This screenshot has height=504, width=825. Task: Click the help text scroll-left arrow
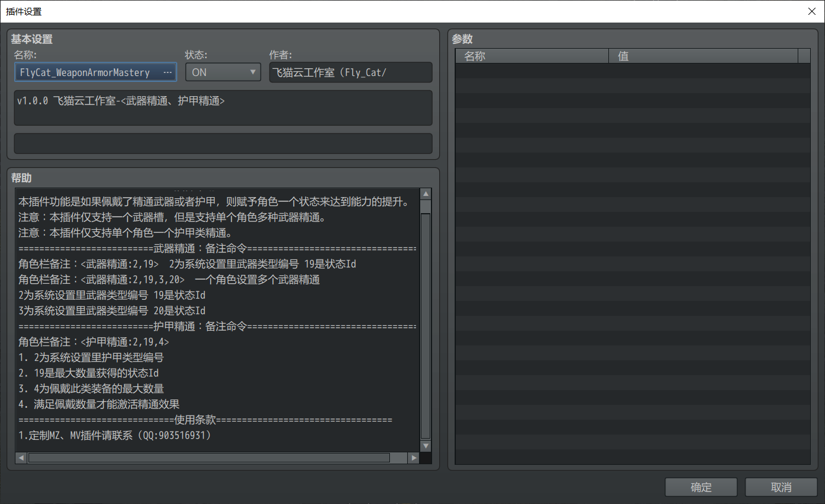[21, 458]
